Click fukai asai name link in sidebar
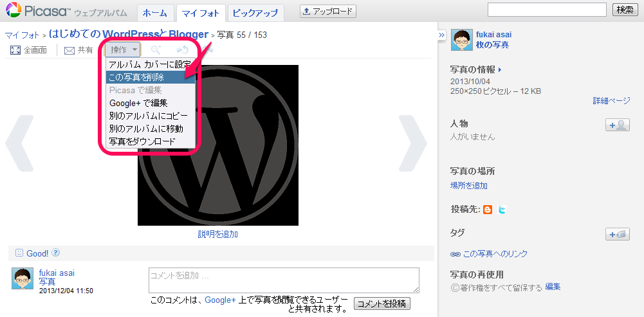644x317 pixels. 493,35
